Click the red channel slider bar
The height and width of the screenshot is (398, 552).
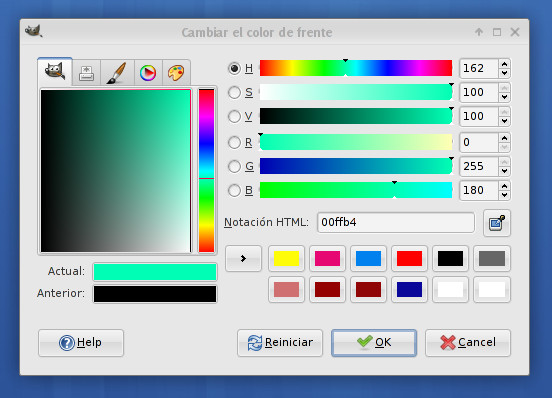pyautogui.click(x=356, y=142)
